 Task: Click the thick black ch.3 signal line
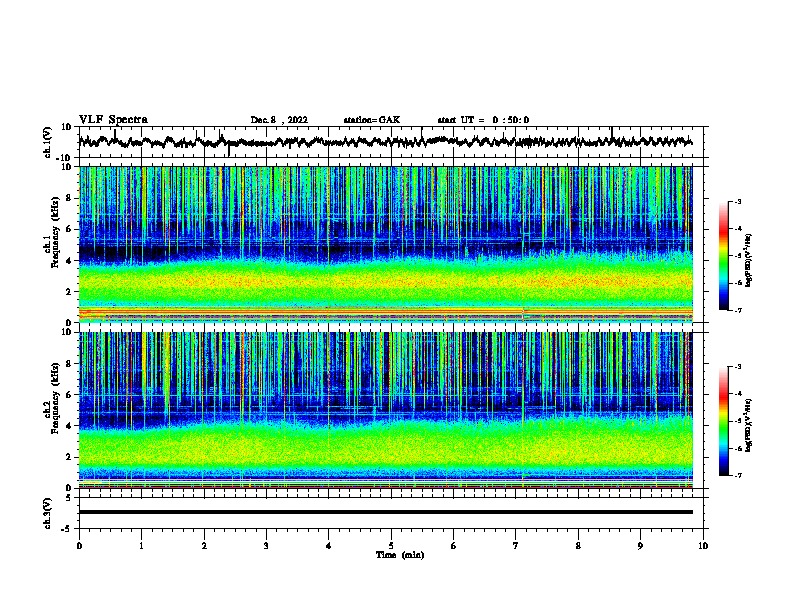[x=385, y=512]
